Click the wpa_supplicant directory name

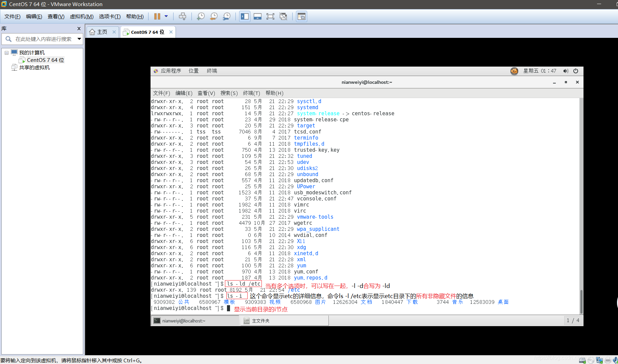click(x=318, y=229)
